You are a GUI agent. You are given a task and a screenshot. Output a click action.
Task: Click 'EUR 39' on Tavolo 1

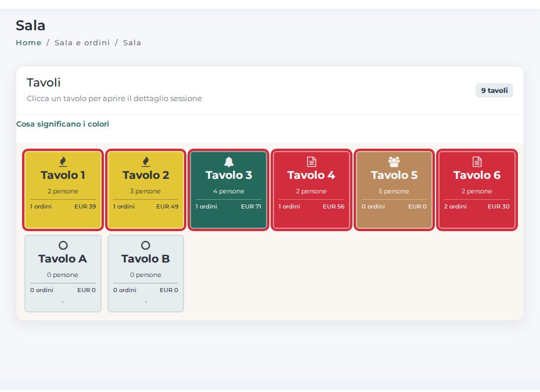click(85, 206)
